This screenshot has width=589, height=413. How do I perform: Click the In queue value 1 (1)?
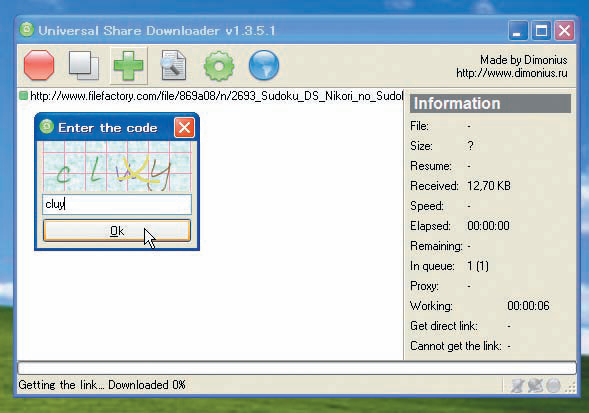click(478, 266)
